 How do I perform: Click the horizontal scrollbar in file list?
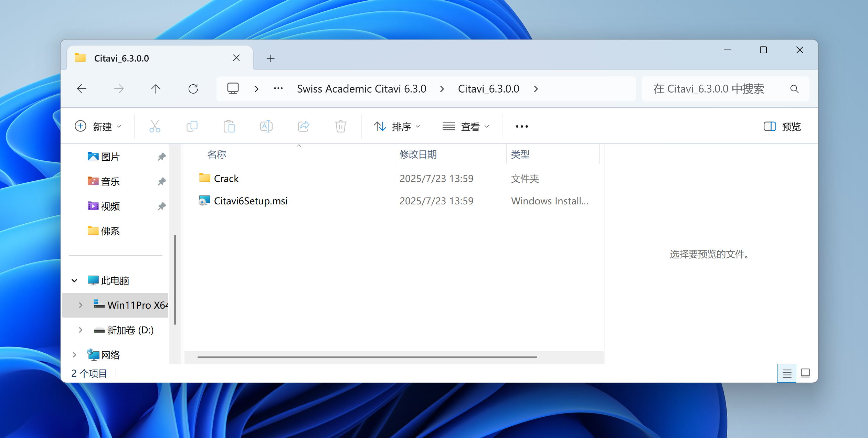(367, 357)
